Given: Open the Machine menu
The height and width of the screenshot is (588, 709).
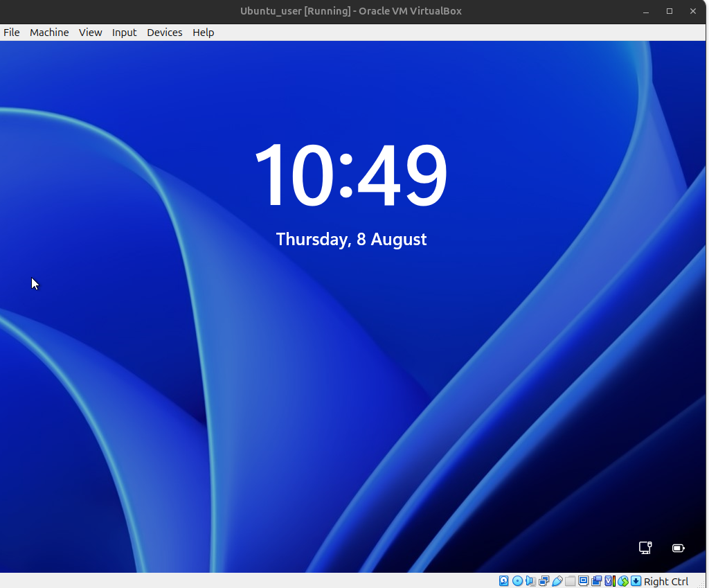Looking at the screenshot, I should pos(49,33).
